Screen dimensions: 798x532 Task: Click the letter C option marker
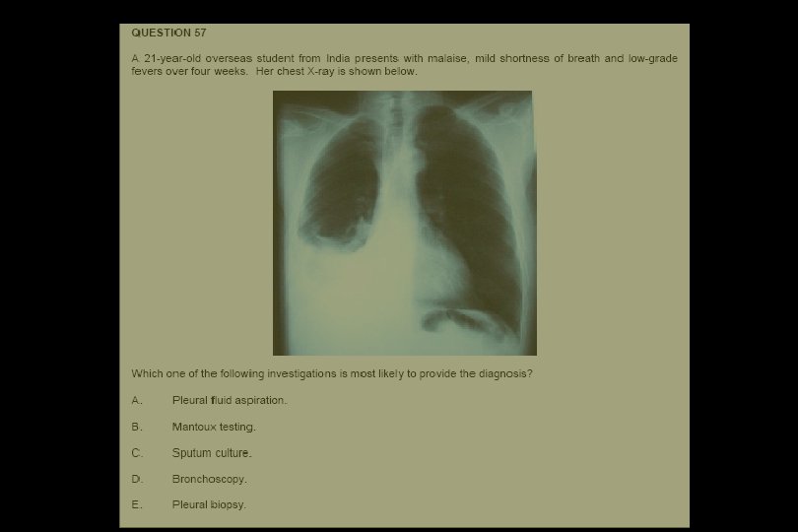tap(137, 453)
